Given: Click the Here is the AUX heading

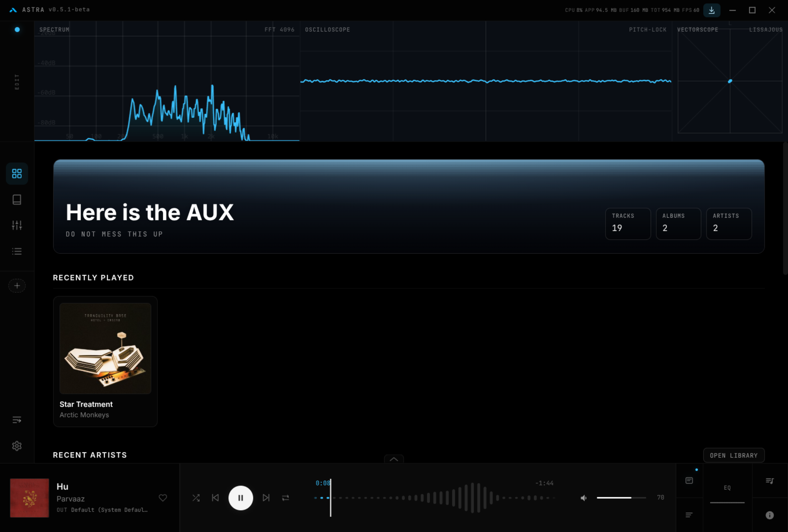Looking at the screenshot, I should 150,212.
